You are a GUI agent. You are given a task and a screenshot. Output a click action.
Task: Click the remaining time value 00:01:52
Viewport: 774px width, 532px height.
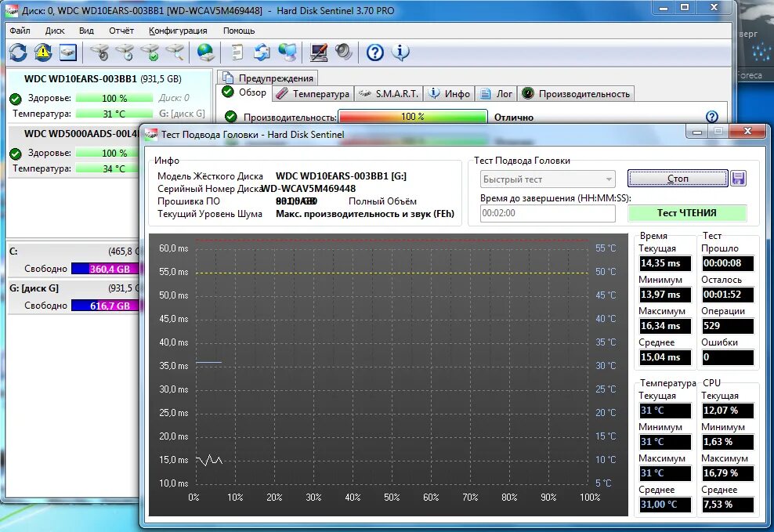pos(728,295)
